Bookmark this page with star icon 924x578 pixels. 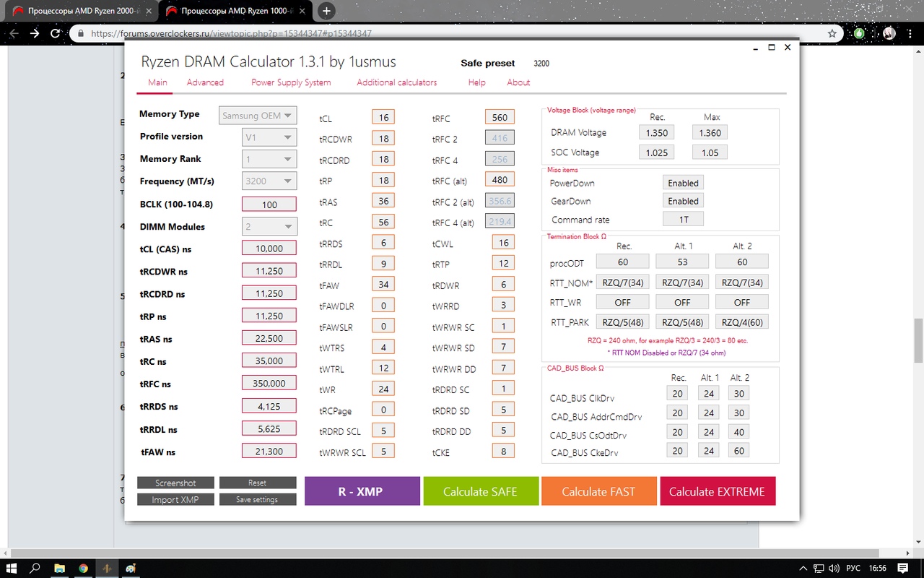coord(832,33)
